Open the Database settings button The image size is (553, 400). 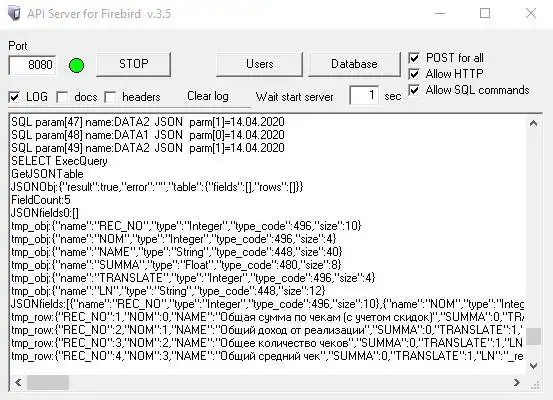[x=354, y=64]
